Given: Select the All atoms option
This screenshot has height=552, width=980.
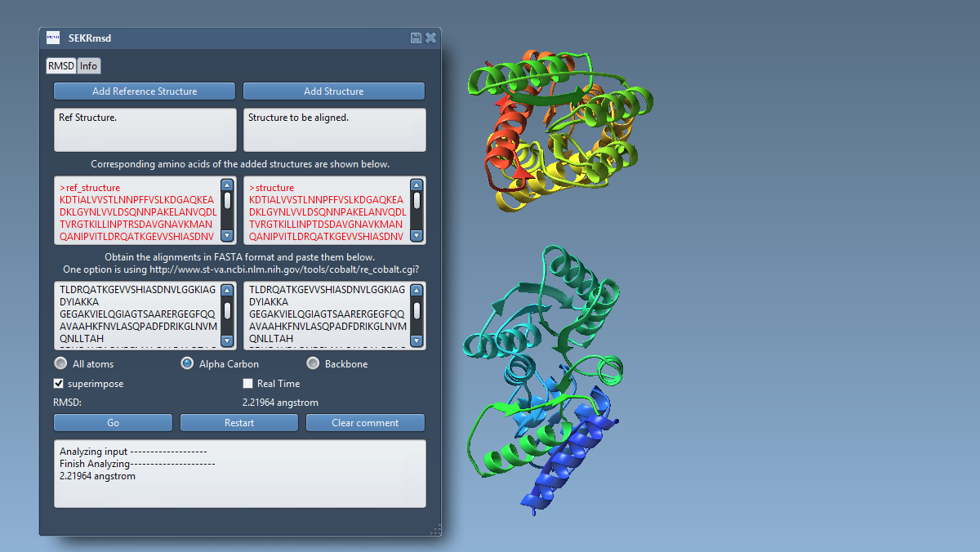Looking at the screenshot, I should [x=60, y=363].
